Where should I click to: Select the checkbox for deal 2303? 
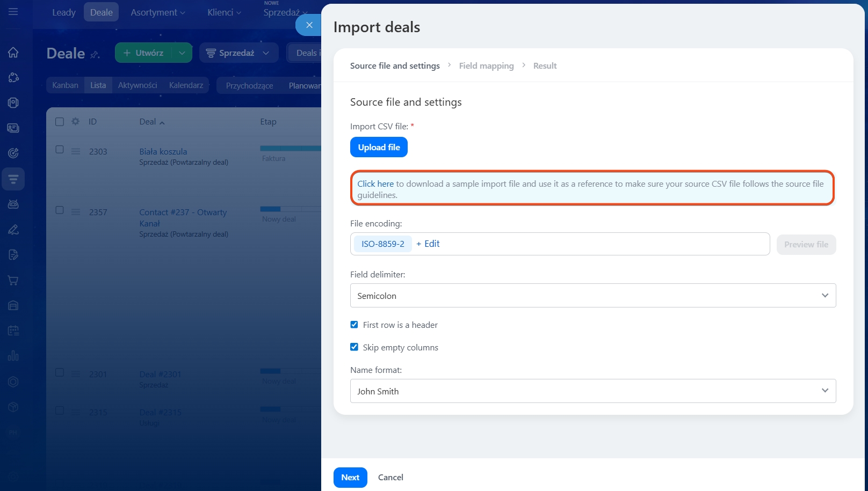60,150
